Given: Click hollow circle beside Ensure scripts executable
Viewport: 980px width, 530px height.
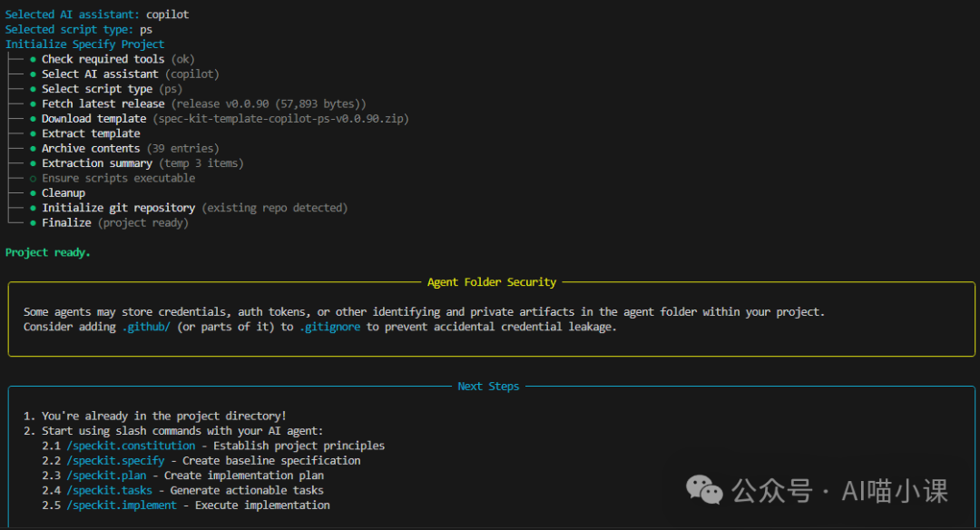Looking at the screenshot, I should pos(33,179).
